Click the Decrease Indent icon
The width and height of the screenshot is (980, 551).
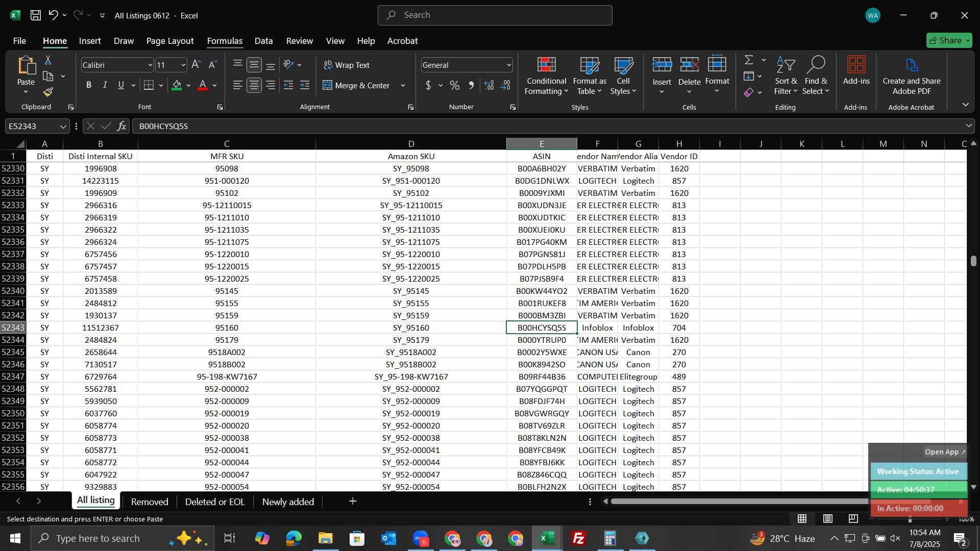pyautogui.click(x=288, y=85)
